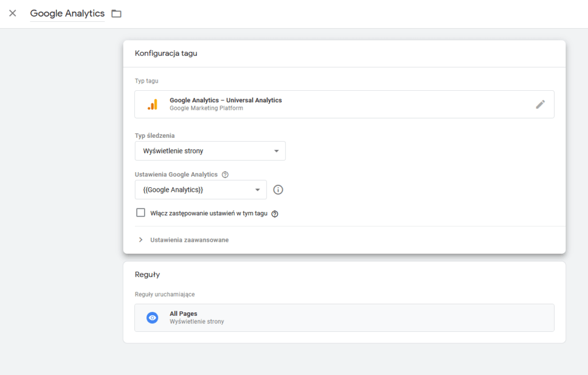Click the Włącz zastępowanie ustawień w tym tagu label

[208, 214]
